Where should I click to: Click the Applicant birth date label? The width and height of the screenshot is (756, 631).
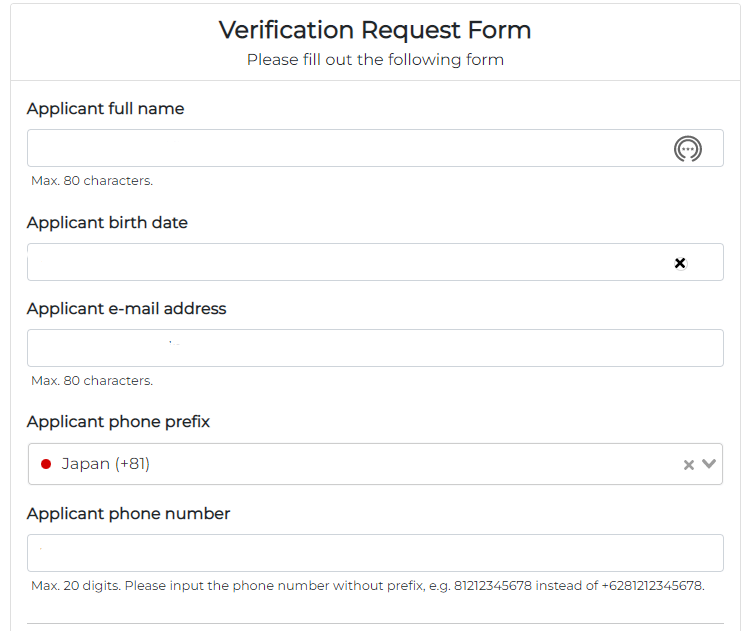coord(107,223)
